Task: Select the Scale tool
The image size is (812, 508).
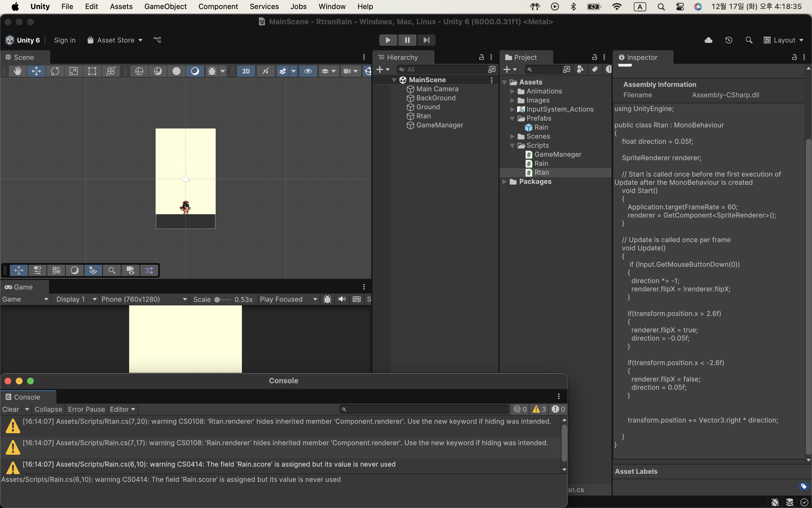Action: (x=74, y=71)
